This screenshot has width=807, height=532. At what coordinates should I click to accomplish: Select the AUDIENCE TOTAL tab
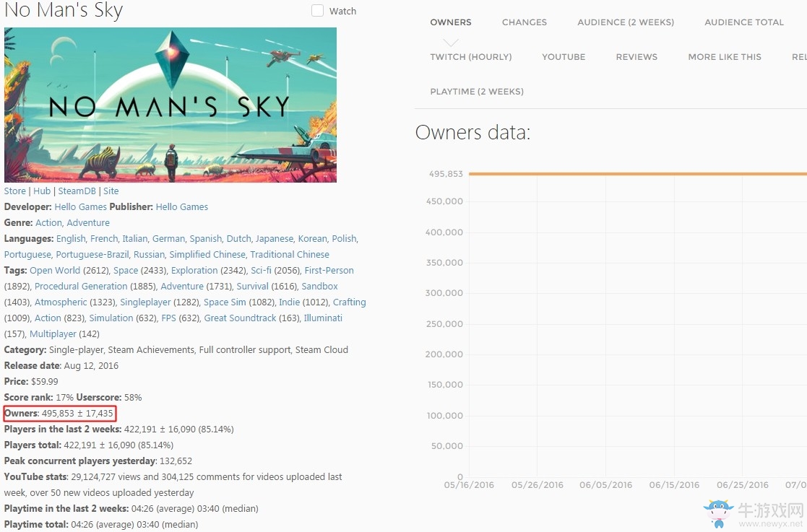pyautogui.click(x=743, y=22)
